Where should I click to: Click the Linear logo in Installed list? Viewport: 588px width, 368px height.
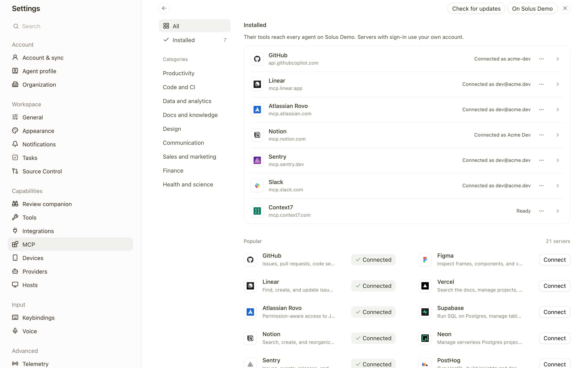pos(257,84)
